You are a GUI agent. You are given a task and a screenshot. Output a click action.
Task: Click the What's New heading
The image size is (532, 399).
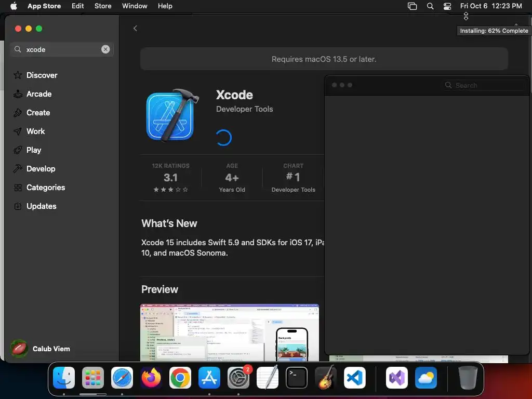pos(169,223)
